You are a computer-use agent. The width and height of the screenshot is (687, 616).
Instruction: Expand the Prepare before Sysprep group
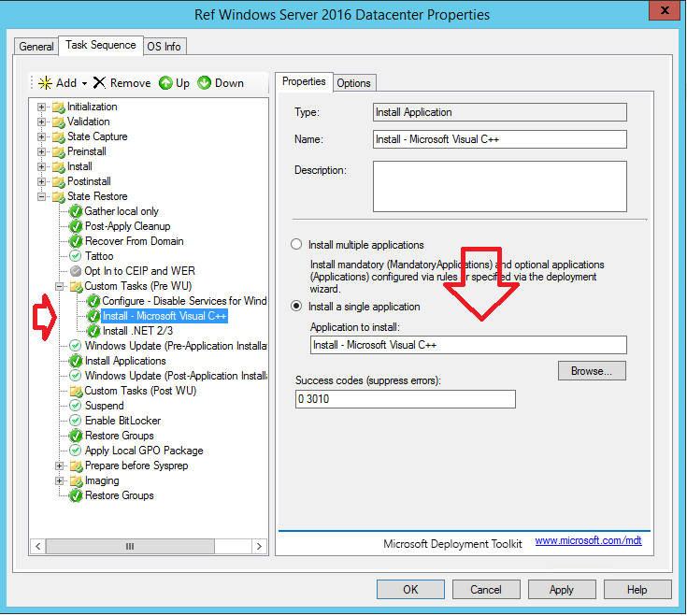(x=59, y=466)
